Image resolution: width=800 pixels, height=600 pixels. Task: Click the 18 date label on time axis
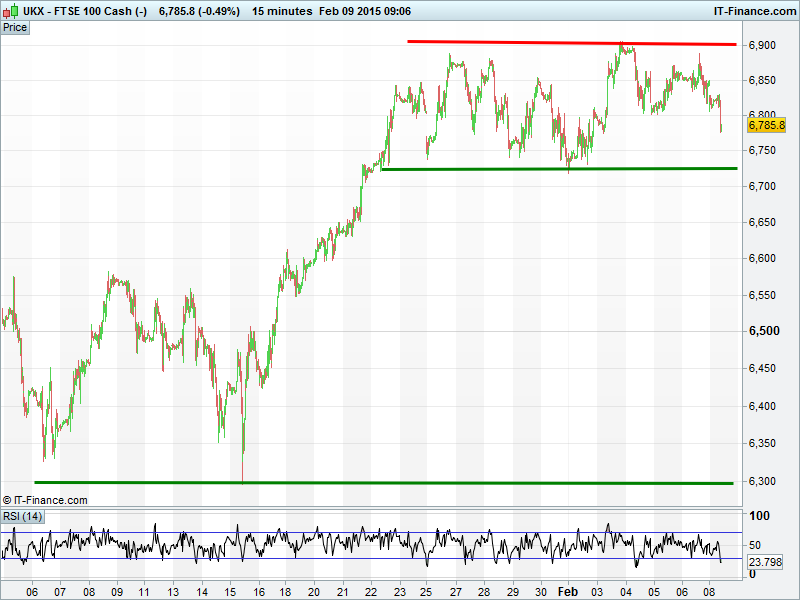[286, 592]
